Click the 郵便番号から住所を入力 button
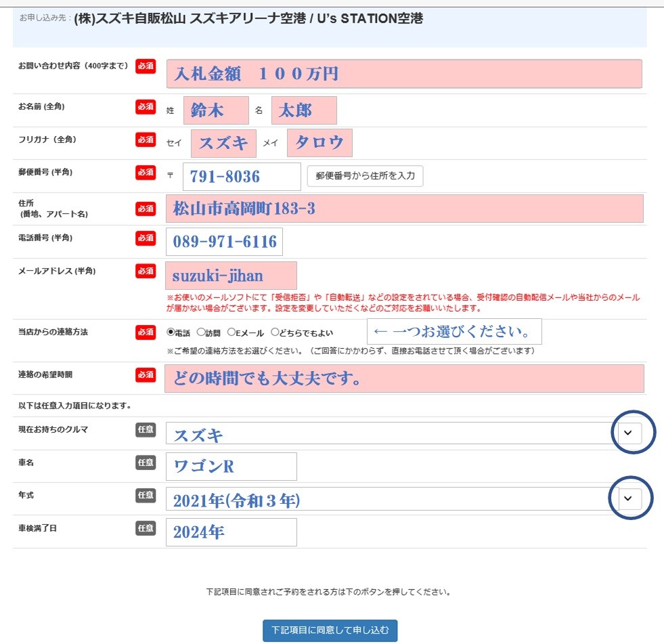664x644 pixels. pos(365,176)
